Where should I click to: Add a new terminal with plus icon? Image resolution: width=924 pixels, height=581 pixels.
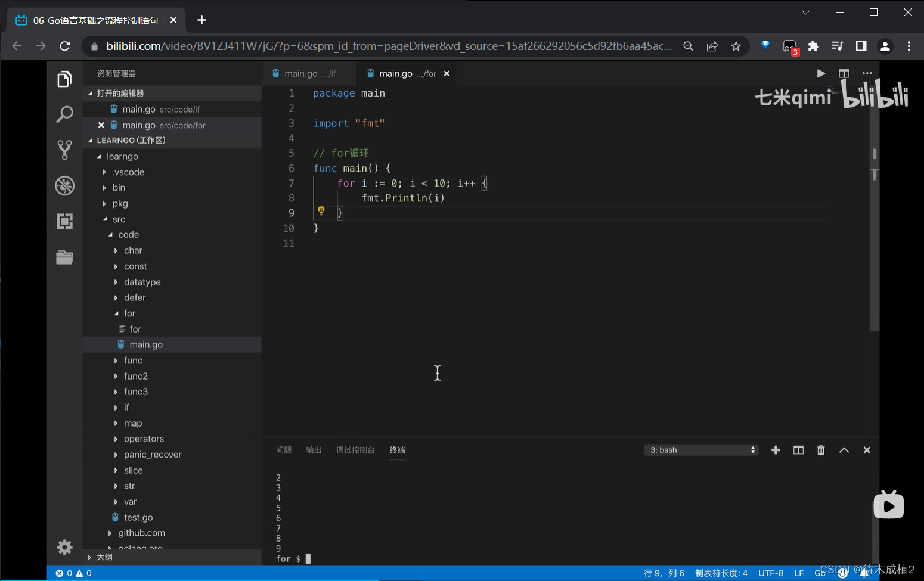(776, 450)
